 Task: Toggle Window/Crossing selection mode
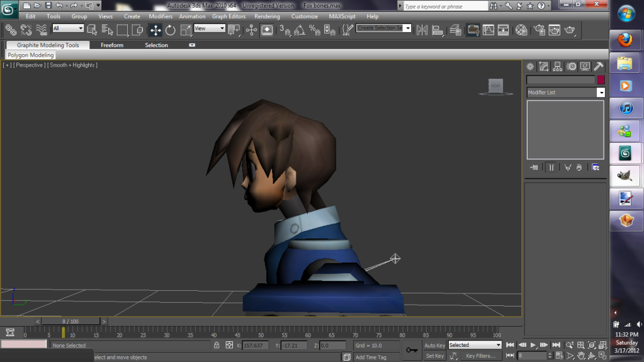(138, 30)
